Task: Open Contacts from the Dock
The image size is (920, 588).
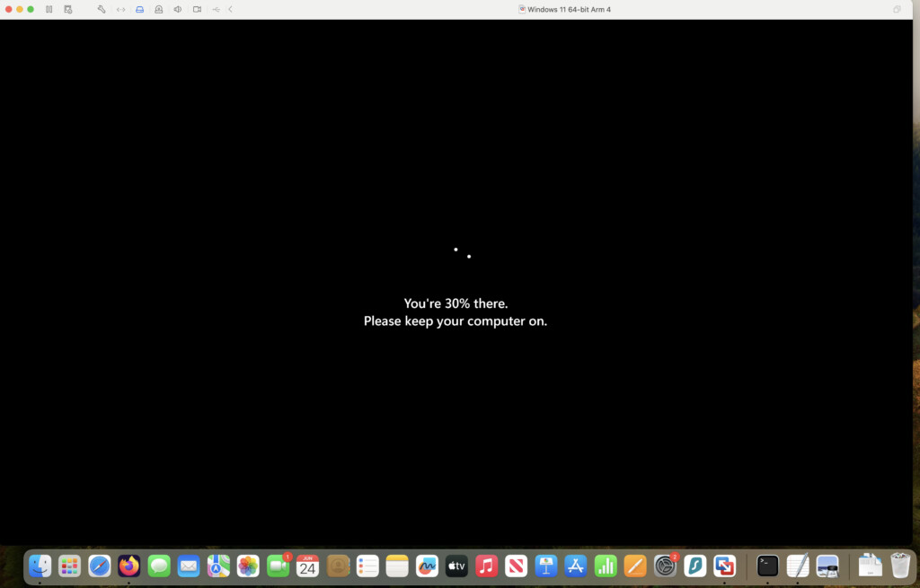Action: click(x=338, y=566)
